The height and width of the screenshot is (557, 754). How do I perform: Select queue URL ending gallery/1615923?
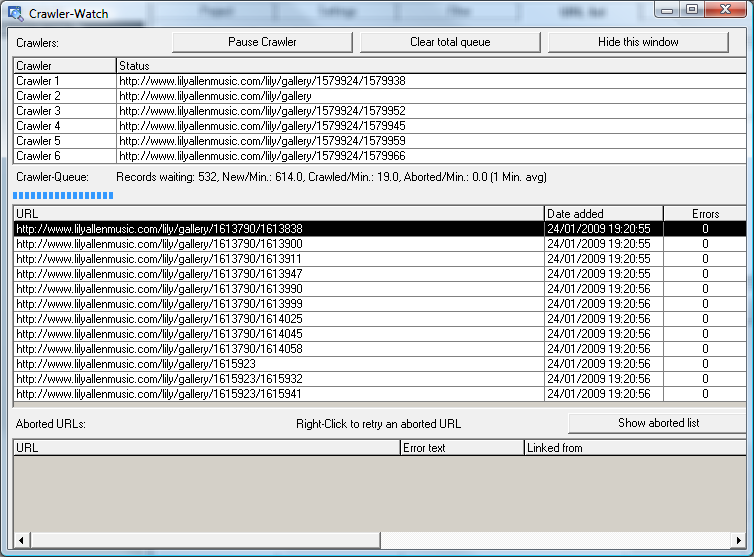tap(380, 364)
